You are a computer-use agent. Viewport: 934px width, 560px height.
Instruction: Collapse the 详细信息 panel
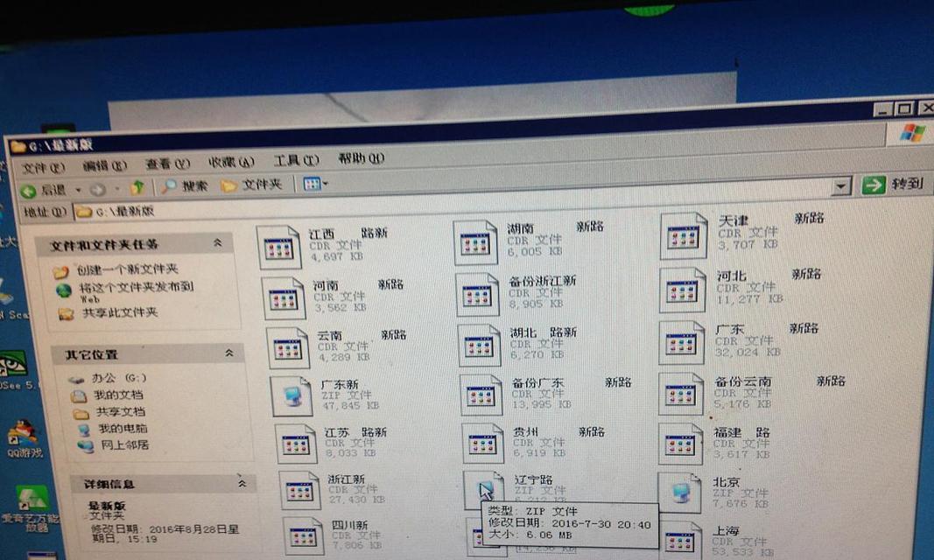(x=242, y=482)
